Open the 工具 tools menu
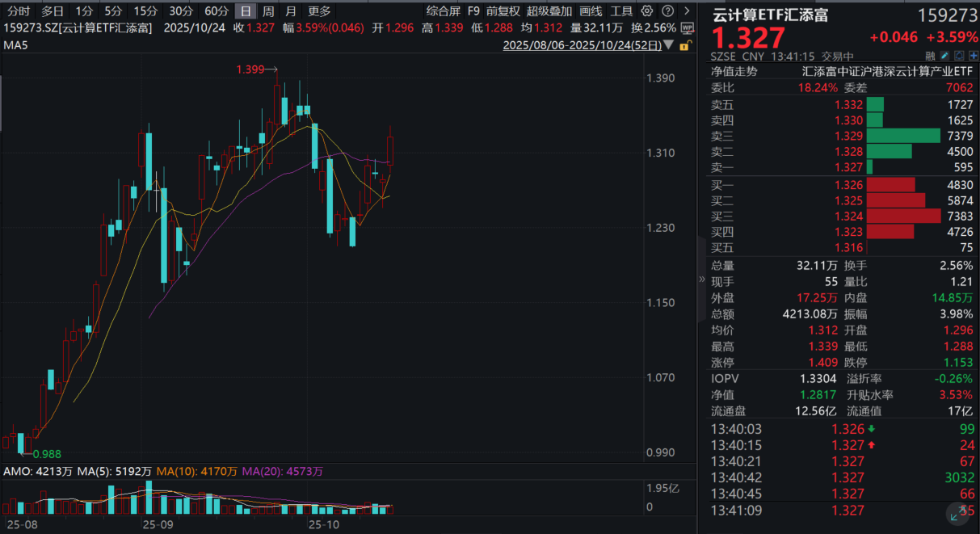This screenshot has height=534, width=980. (621, 11)
